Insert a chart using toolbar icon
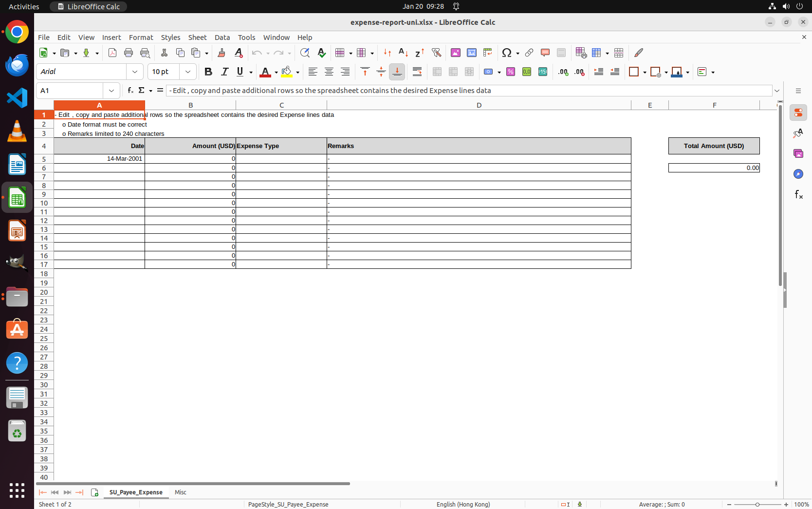The height and width of the screenshot is (509, 812). [471, 53]
